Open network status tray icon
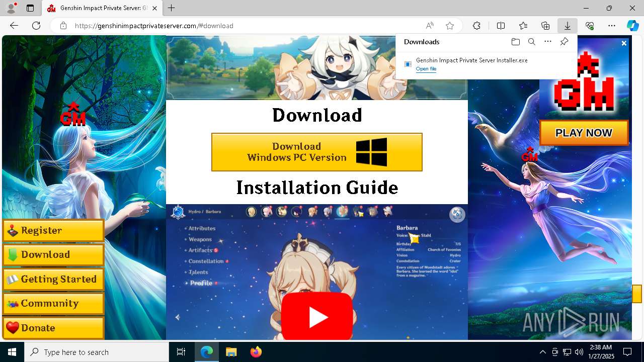The image size is (644, 362). [567, 352]
